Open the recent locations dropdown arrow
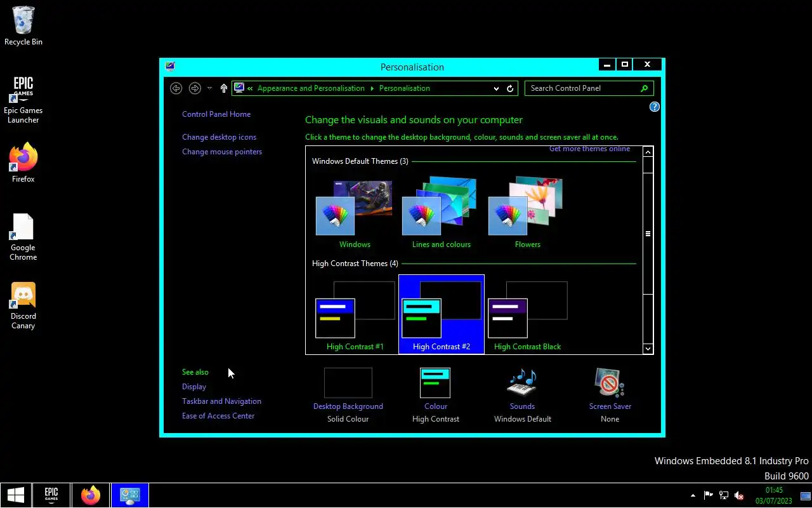The width and height of the screenshot is (812, 508). click(x=210, y=88)
